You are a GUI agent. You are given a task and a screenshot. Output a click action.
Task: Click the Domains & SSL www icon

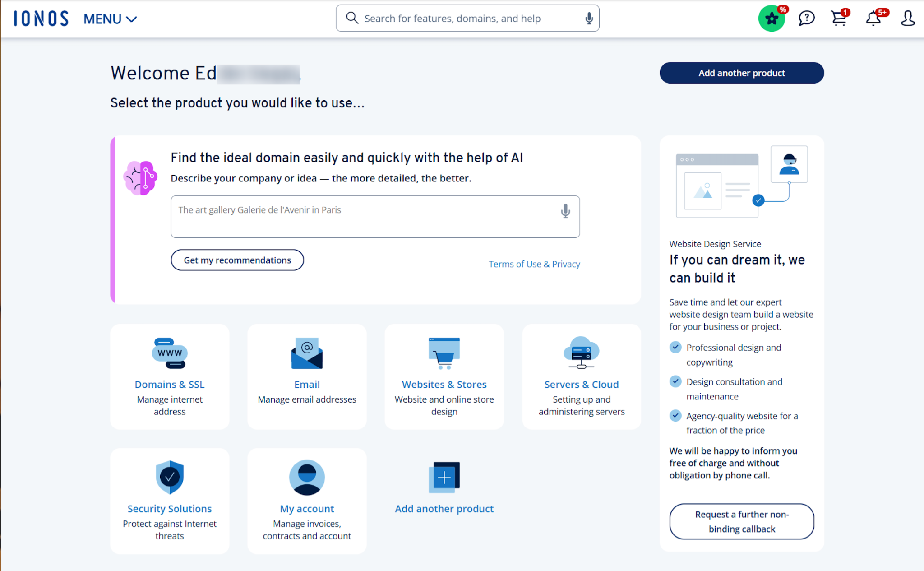170,353
